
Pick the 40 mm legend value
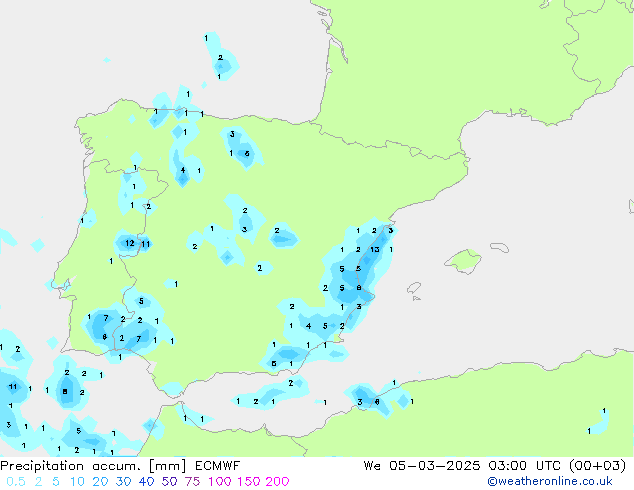pyautogui.click(x=146, y=482)
